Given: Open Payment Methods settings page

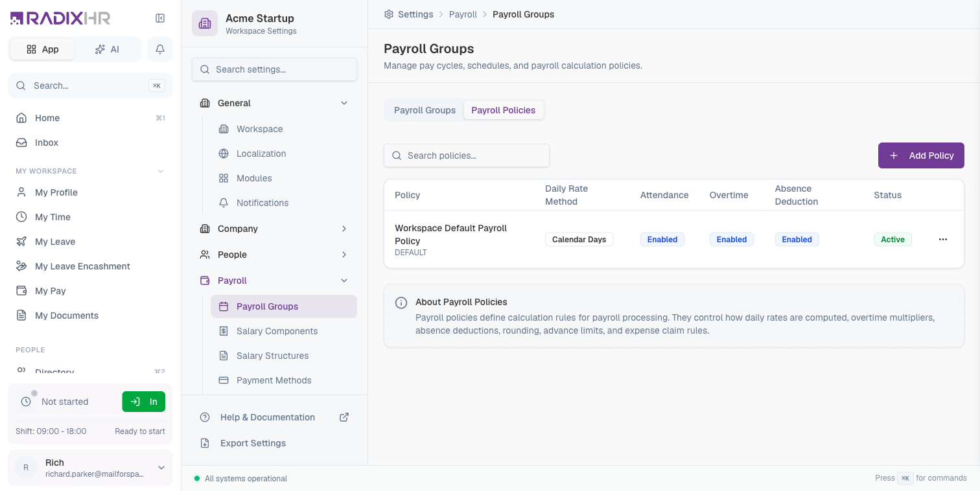Looking at the screenshot, I should tap(284, 380).
